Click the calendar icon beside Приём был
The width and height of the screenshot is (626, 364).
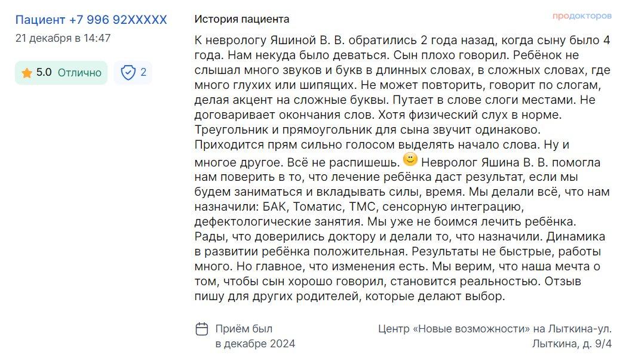tap(202, 329)
